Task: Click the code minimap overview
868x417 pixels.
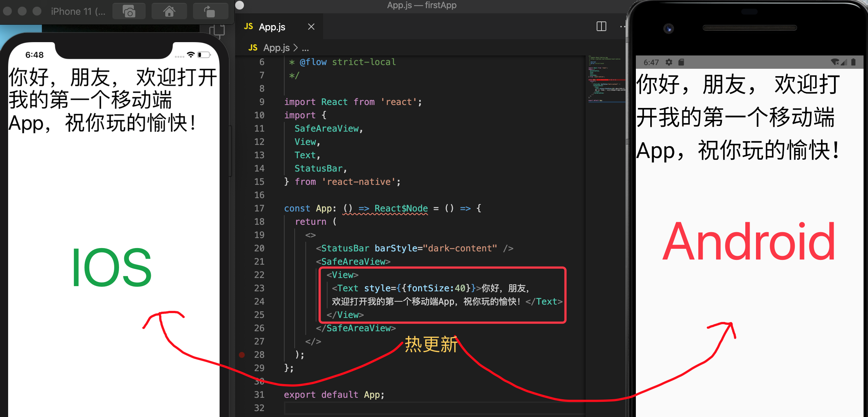Action: (606, 79)
